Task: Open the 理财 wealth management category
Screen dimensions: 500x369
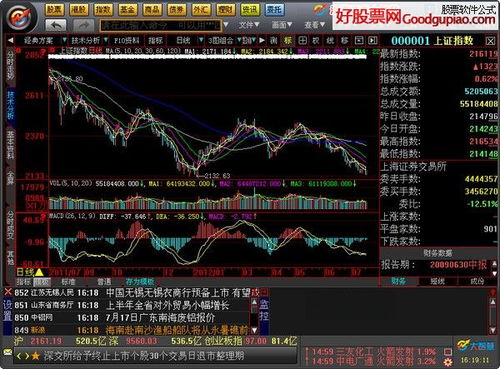Action: 225,10
